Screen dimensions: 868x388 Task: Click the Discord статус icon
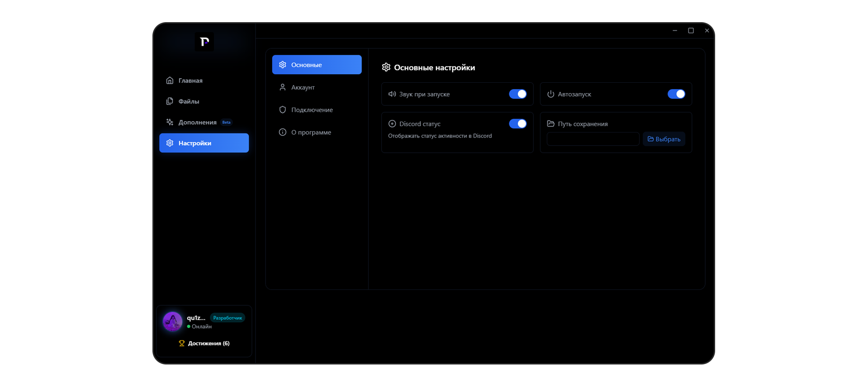coord(392,123)
